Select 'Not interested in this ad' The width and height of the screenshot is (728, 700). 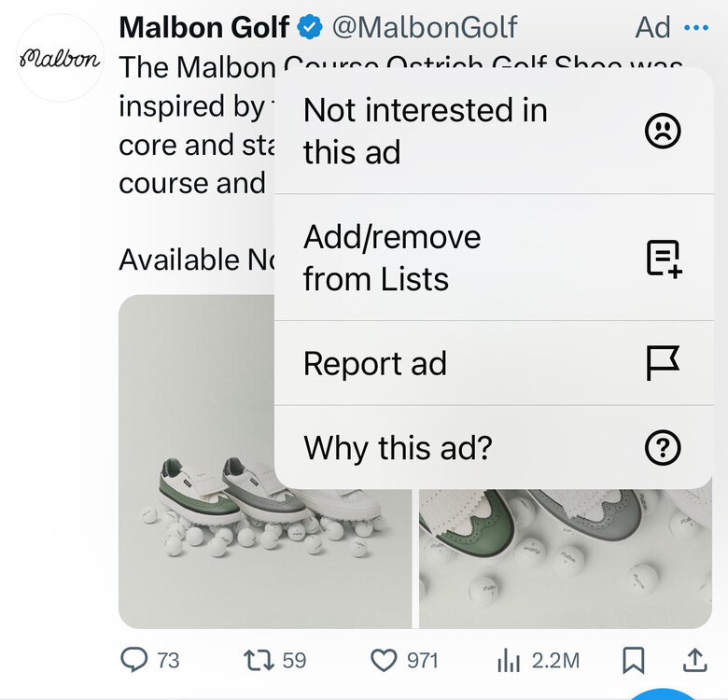[x=426, y=131]
